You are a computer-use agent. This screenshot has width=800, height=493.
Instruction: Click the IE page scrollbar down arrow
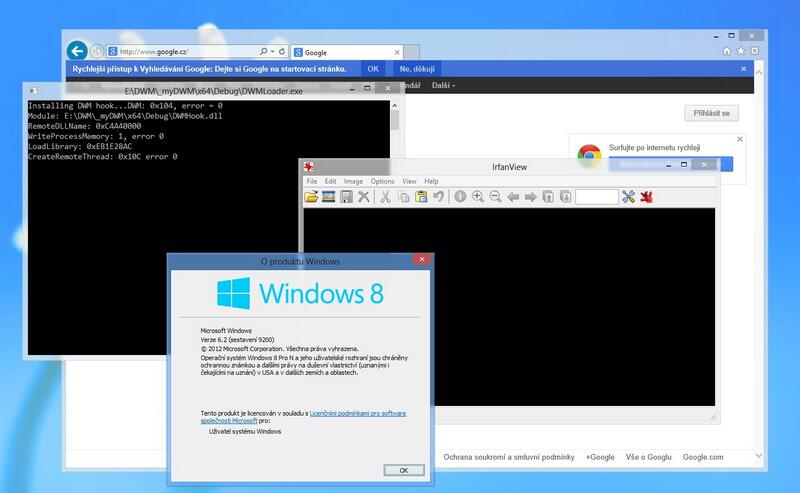coord(759,455)
